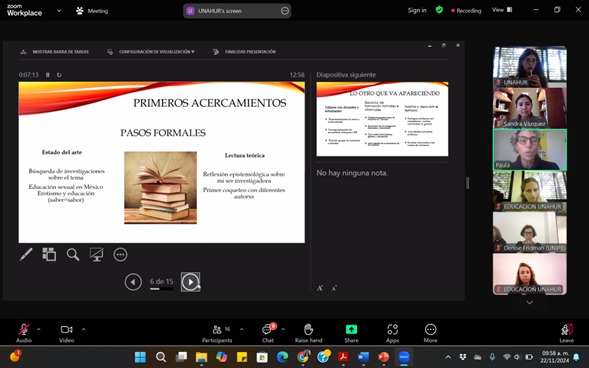Open Word from the taskbar

pos(363,357)
